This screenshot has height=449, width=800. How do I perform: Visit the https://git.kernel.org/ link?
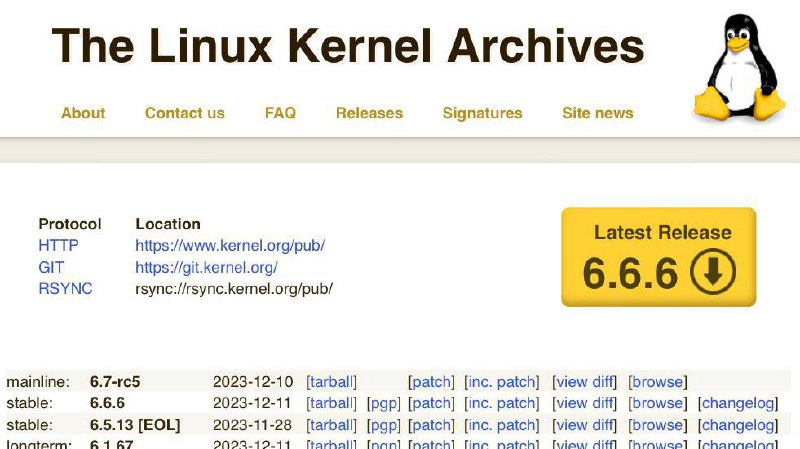pyautogui.click(x=206, y=267)
